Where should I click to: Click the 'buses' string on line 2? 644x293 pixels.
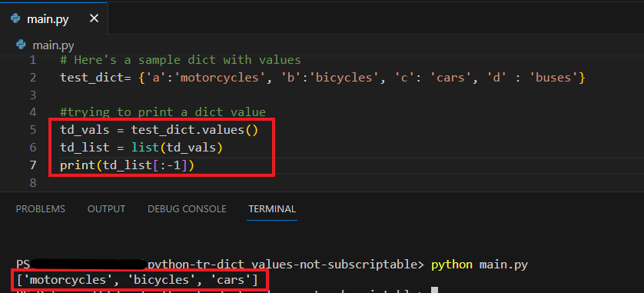tap(553, 78)
